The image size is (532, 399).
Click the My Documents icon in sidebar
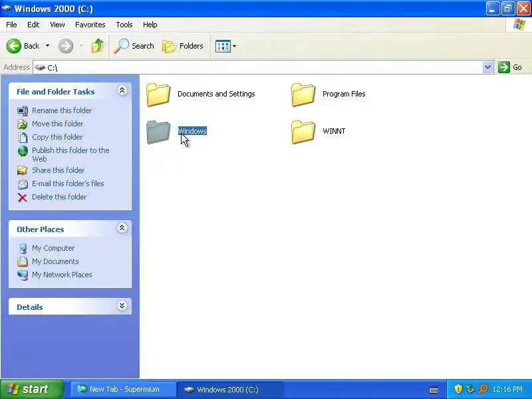click(x=23, y=261)
